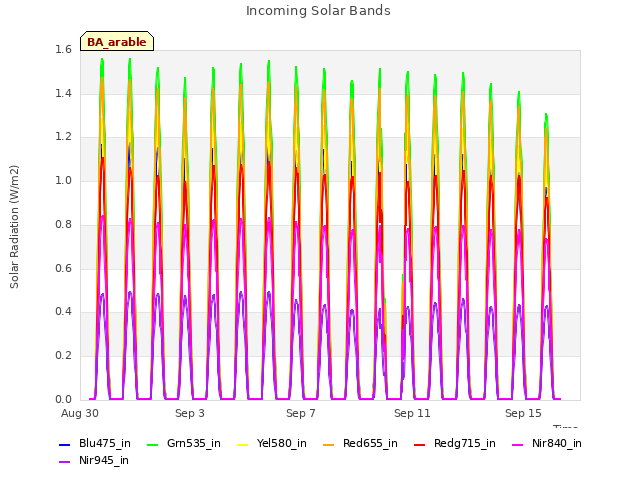
Task: Click the Red655_in legend color swatch
Action: pos(329,444)
